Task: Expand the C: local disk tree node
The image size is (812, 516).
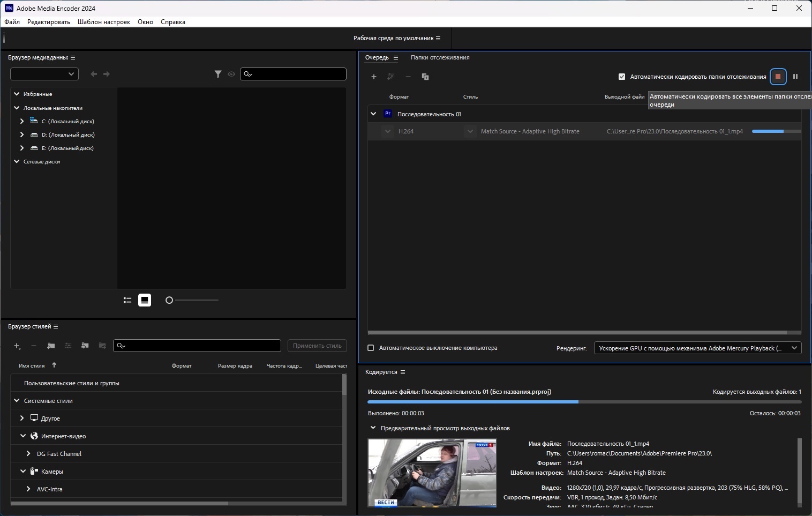Action: click(x=22, y=121)
